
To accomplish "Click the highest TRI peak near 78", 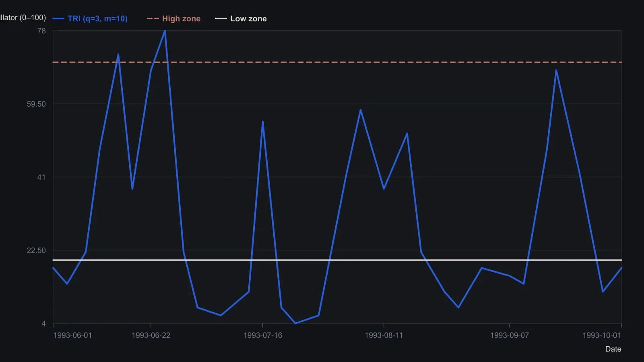I will [x=165, y=31].
